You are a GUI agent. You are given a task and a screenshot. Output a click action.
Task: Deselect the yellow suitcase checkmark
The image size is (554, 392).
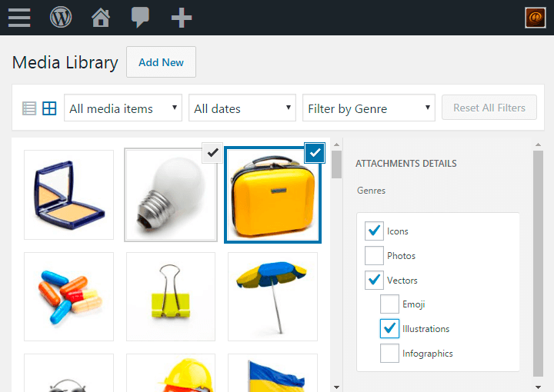(x=315, y=153)
